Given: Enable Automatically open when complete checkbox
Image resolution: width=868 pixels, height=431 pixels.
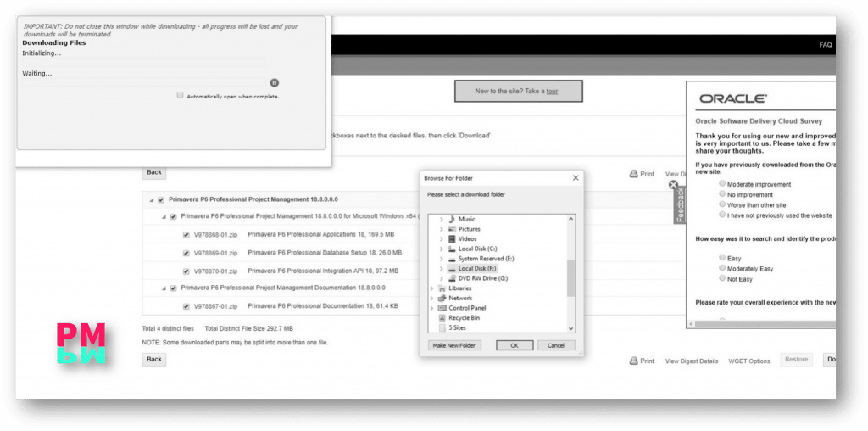Looking at the screenshot, I should [x=180, y=95].
